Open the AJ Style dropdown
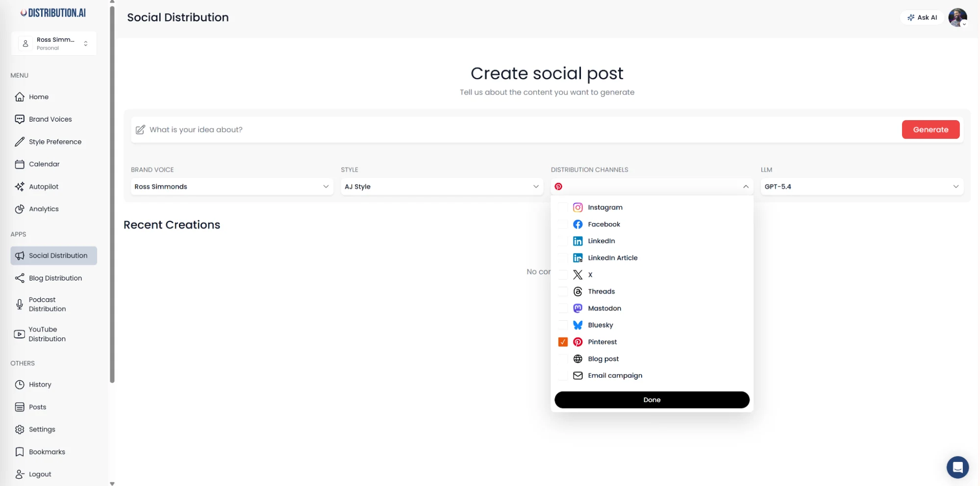The height and width of the screenshot is (486, 980). pos(442,186)
